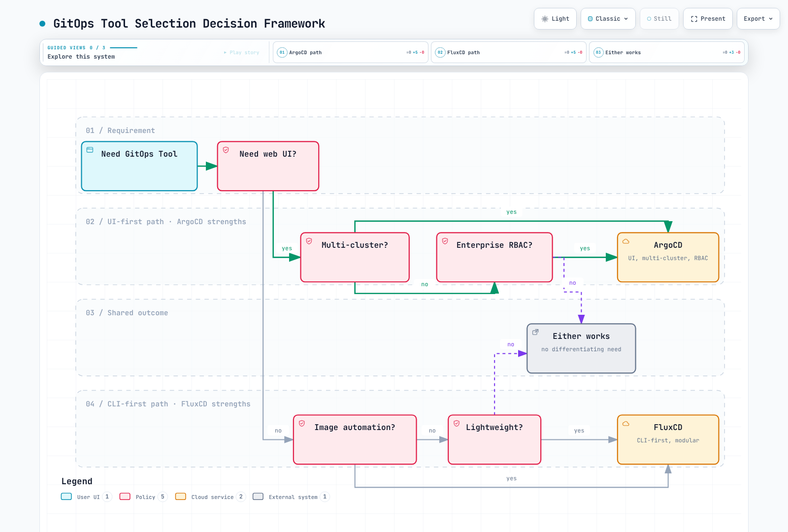This screenshot has width=788, height=532.
Task: Click the cloud icon on FluxCD node
Action: [626, 424]
